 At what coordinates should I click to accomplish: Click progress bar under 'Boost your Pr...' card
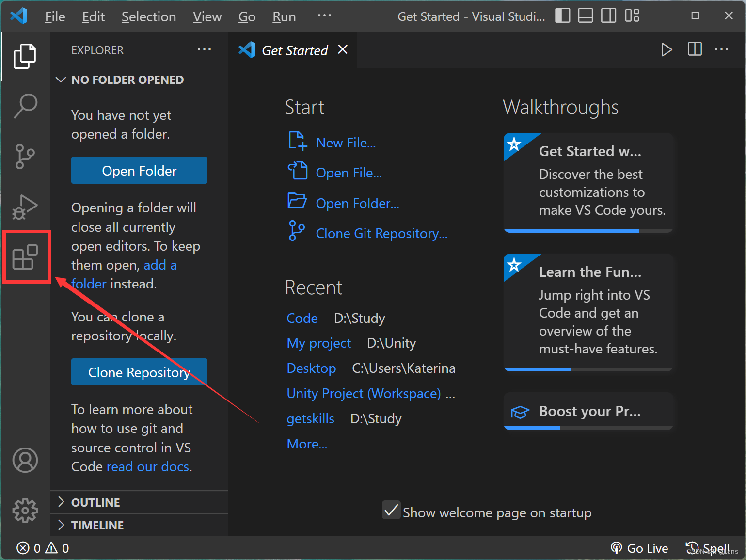coord(588,428)
